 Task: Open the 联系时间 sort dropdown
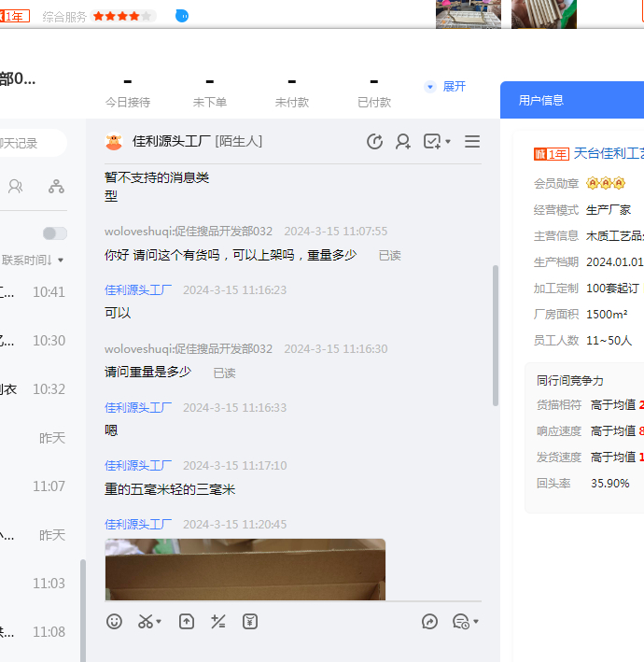[33, 260]
